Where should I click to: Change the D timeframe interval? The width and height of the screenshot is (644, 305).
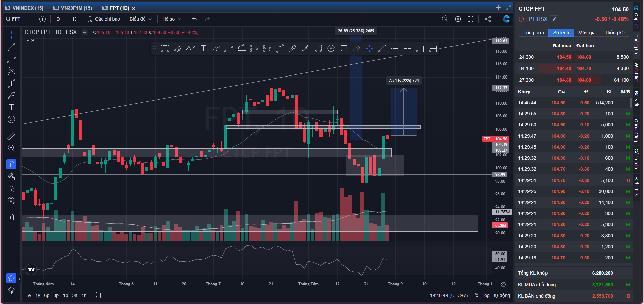tap(58, 19)
